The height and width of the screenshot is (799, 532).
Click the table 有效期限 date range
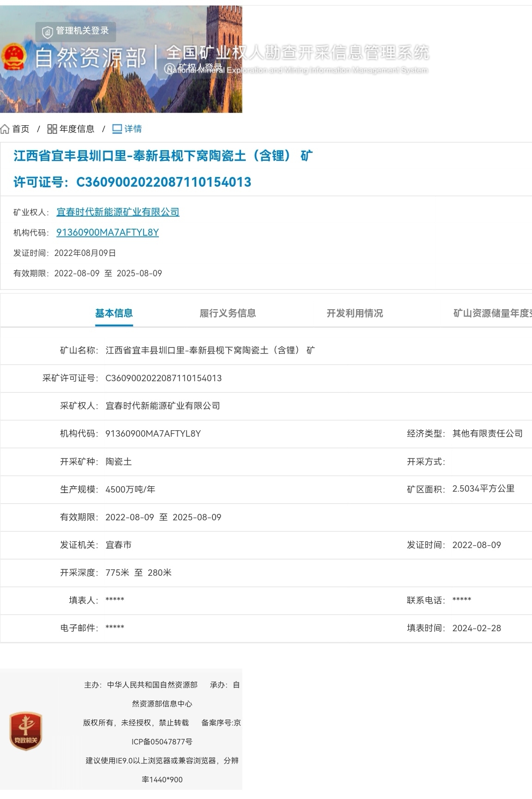pos(163,517)
